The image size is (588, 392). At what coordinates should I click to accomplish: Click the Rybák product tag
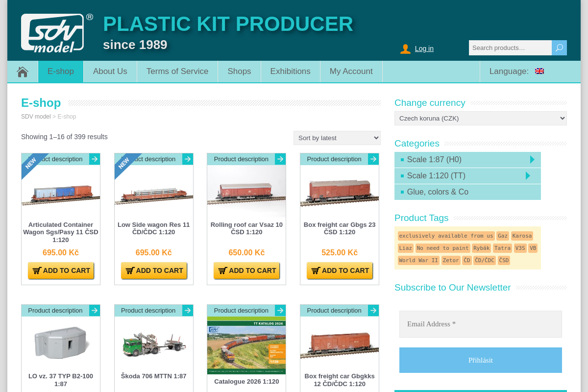click(x=482, y=248)
